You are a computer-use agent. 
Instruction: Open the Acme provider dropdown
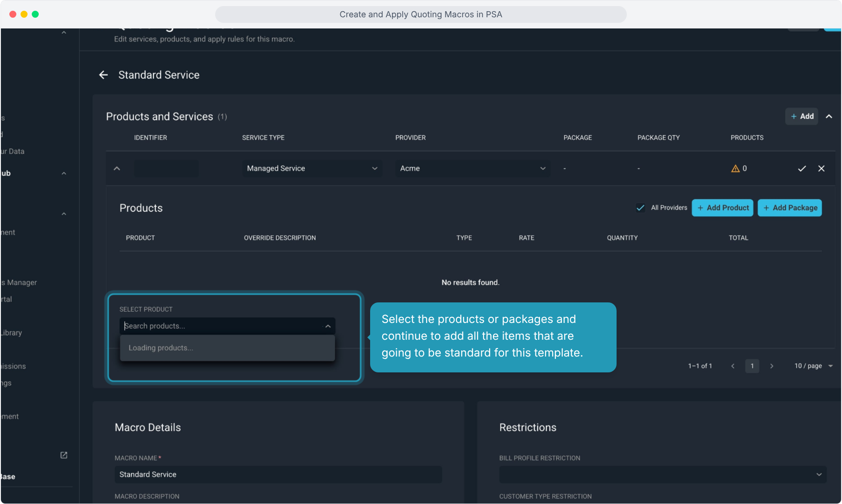click(473, 168)
